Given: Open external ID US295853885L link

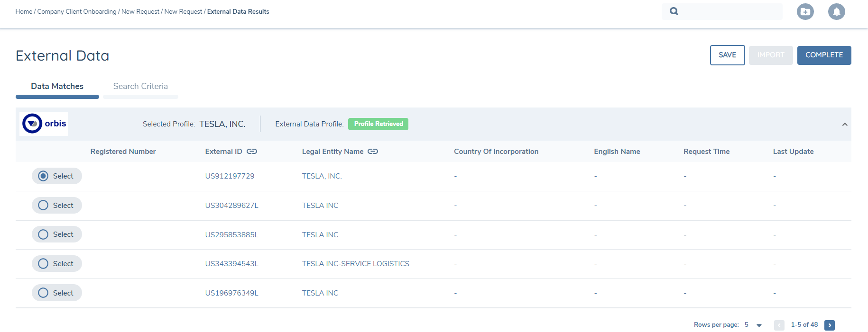Looking at the screenshot, I should tap(231, 235).
